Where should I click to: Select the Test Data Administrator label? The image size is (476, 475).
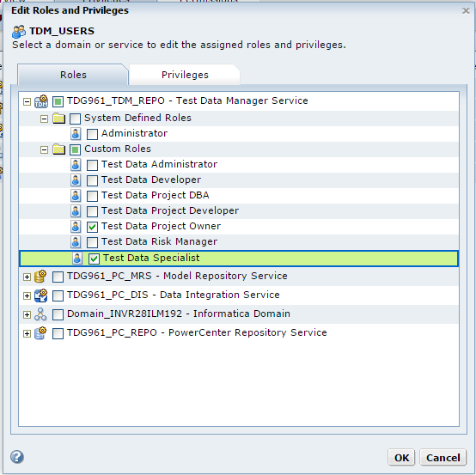(159, 164)
